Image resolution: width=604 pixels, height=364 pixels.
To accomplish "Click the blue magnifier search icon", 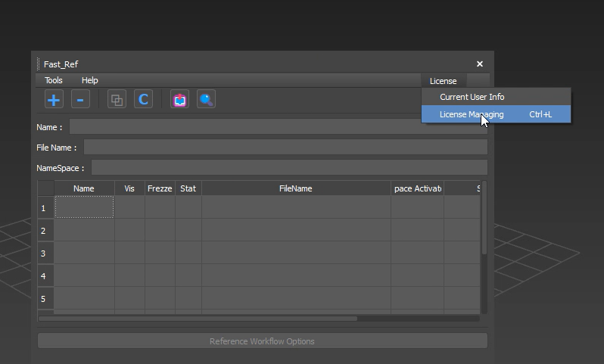I will [206, 99].
